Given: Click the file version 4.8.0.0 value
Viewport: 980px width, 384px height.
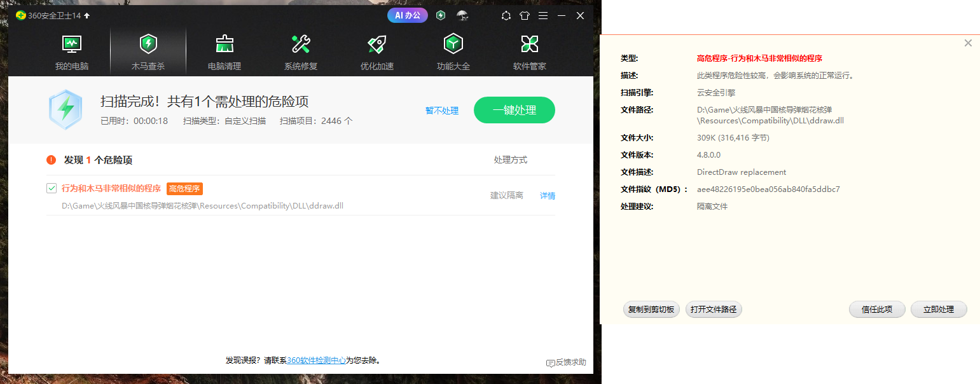Looking at the screenshot, I should tap(709, 155).
